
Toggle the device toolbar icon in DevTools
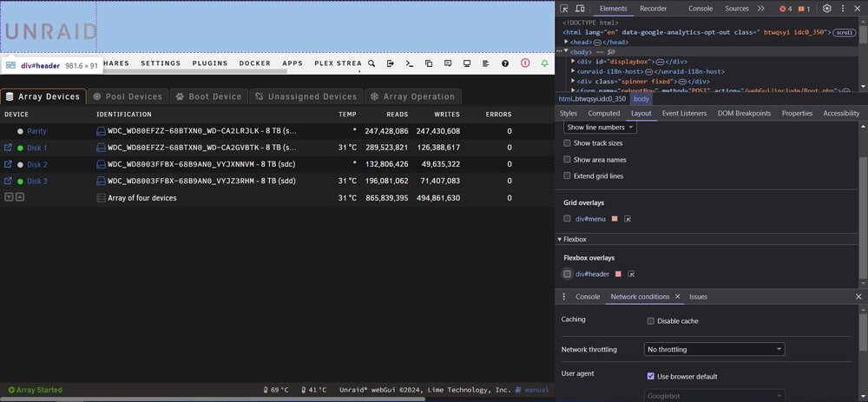tap(580, 9)
